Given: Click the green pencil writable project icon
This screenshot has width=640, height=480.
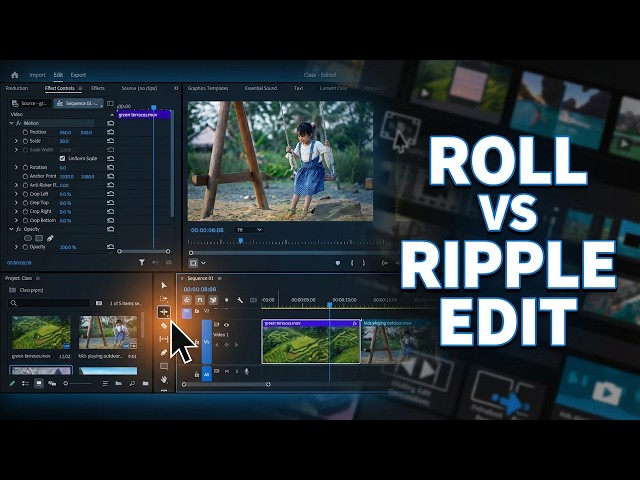Looking at the screenshot, I should (12, 383).
